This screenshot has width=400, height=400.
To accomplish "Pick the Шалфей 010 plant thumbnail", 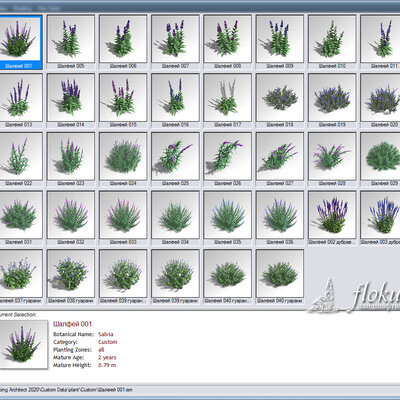I will point(332,39).
